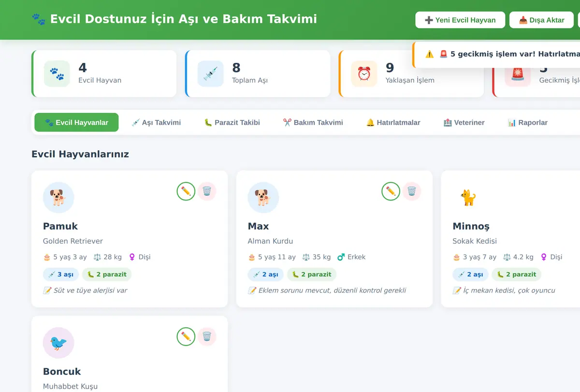Image resolution: width=580 pixels, height=392 pixels.
Task: Click the Evcil Hayvanlarınız section heading
Action: coord(80,154)
